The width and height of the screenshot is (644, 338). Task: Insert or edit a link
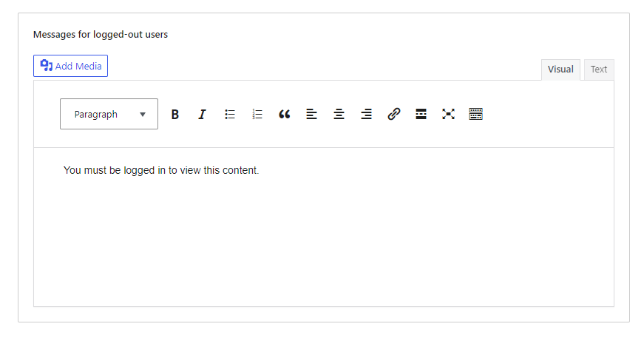pos(393,114)
